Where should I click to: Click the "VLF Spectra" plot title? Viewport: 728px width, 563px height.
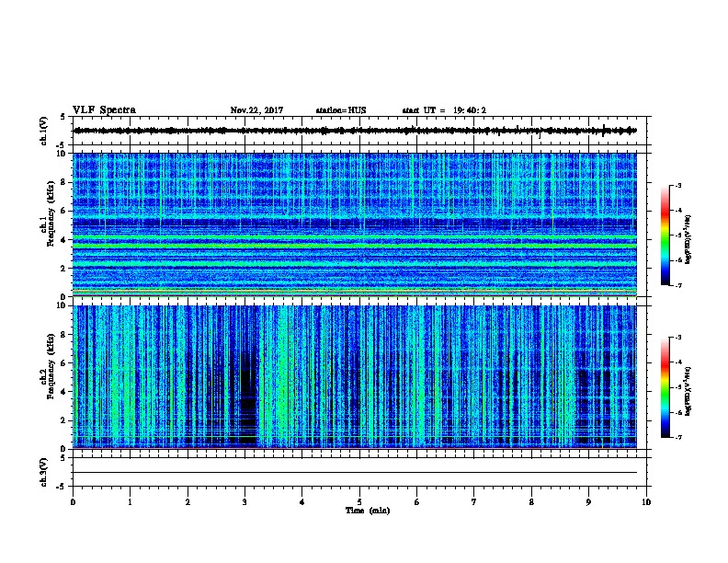coord(104,110)
